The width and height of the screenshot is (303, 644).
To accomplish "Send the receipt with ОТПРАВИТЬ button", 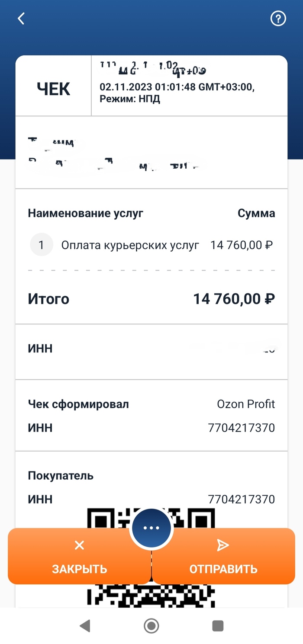I will coord(223,557).
